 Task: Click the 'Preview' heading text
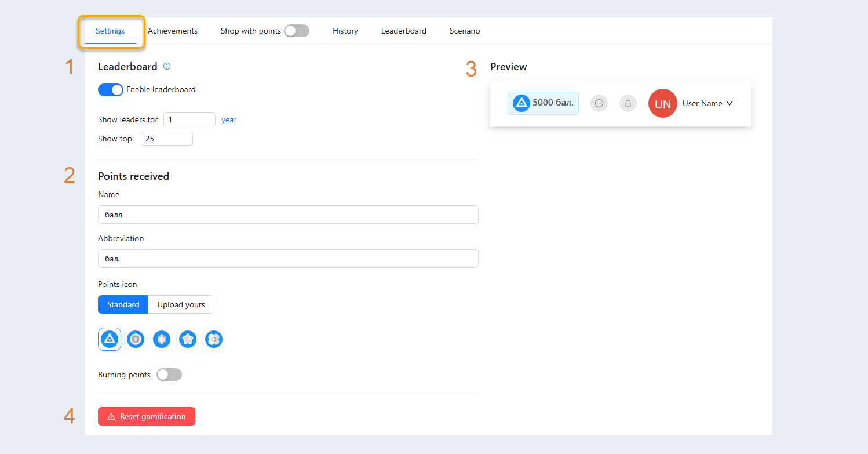(x=509, y=67)
